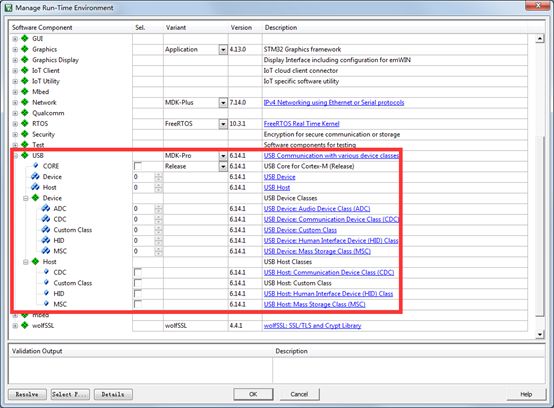
Task: Tick the USB Host MSC checkbox
Action: tap(138, 304)
